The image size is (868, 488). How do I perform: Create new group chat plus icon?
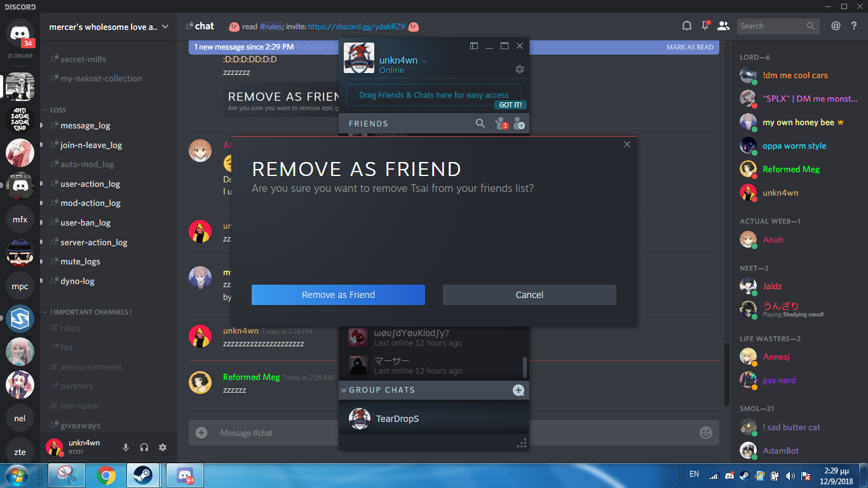519,390
